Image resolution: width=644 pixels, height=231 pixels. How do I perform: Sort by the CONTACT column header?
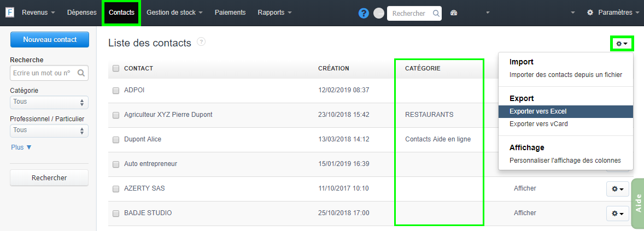(138, 68)
